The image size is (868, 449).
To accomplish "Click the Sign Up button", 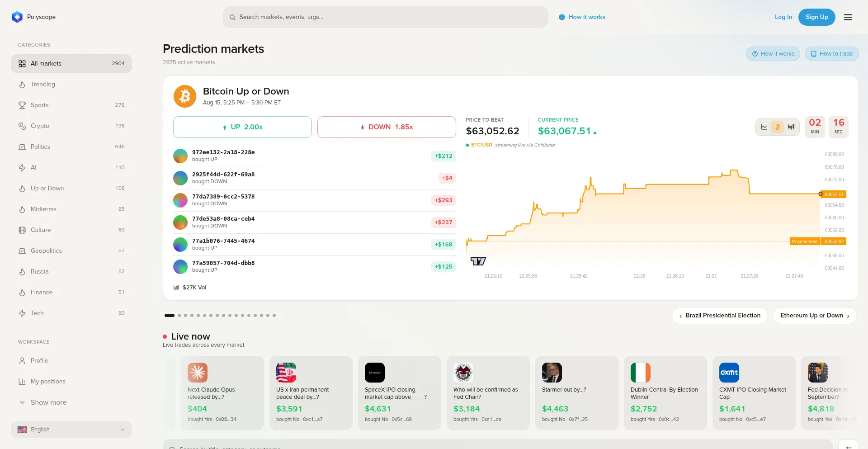I will click(817, 17).
